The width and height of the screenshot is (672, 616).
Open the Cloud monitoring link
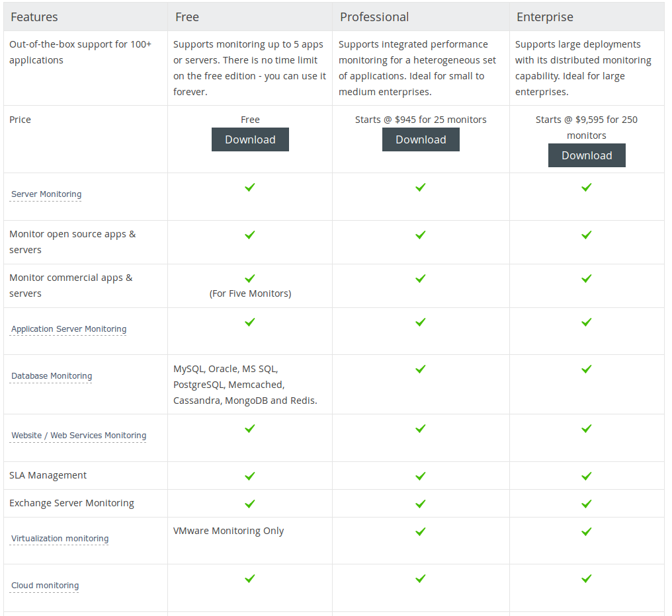44,585
